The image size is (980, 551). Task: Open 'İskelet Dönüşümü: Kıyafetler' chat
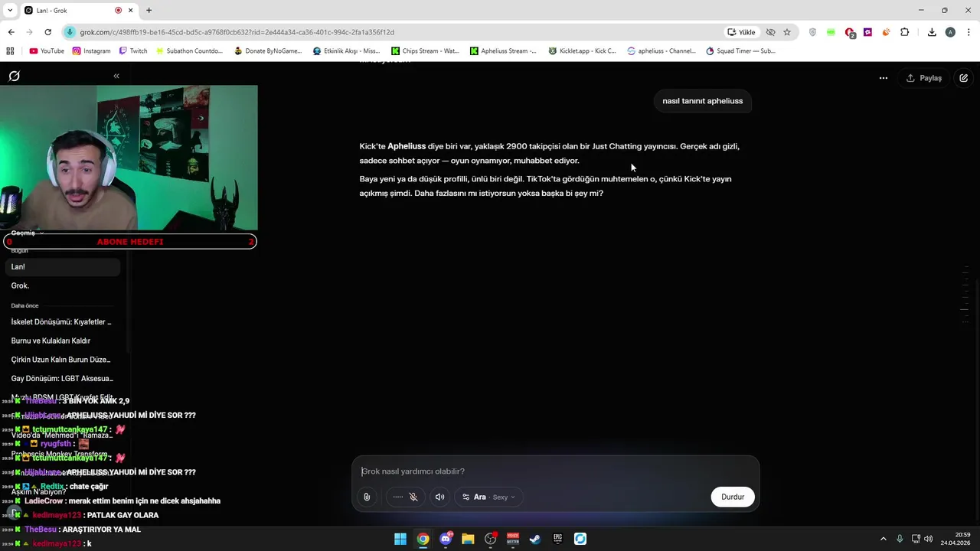pyautogui.click(x=63, y=322)
